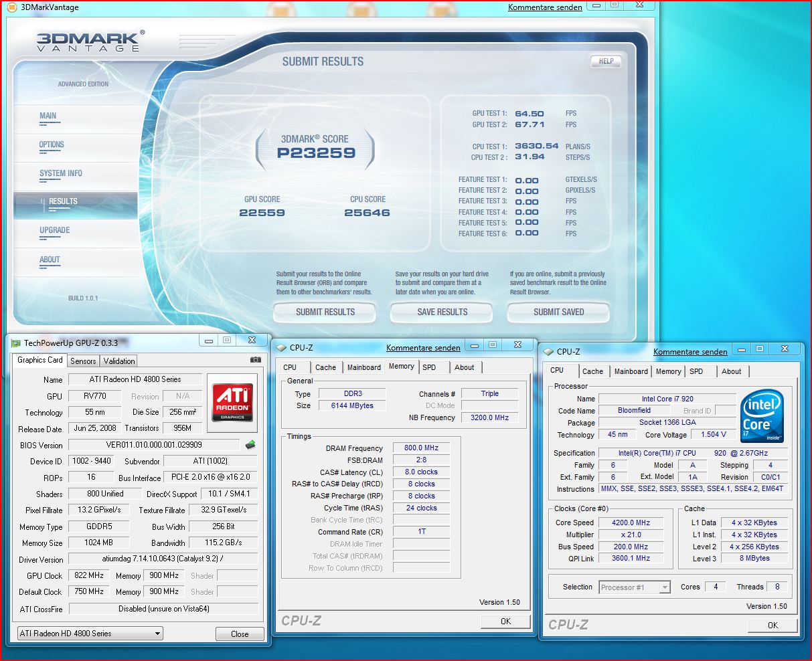Click the CAS# Latency 8.0 clocks value
Viewport: 812px width, 661px height.
coord(420,472)
